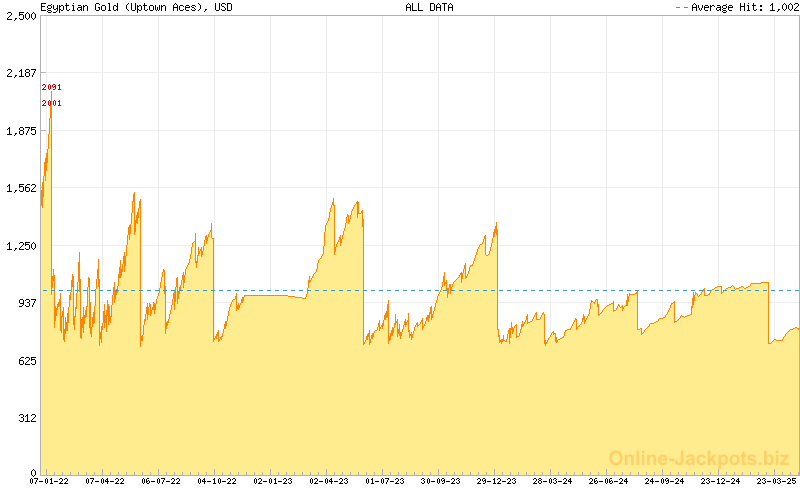Click the 23-03-25 date label

pos(777,481)
